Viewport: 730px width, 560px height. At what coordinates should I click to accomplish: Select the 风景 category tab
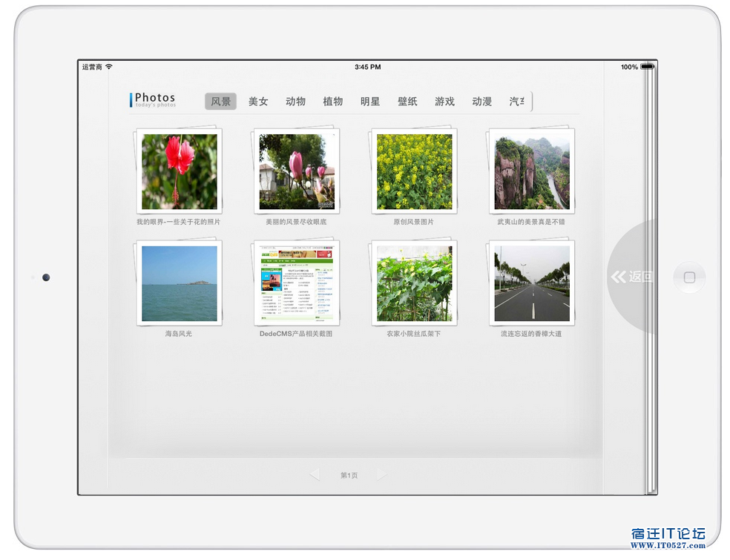pyautogui.click(x=220, y=102)
